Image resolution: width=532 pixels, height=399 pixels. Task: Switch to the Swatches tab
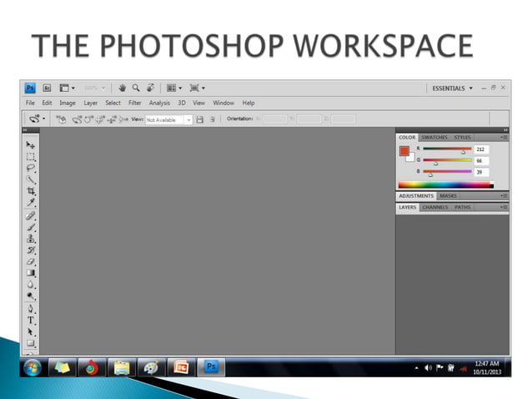[x=434, y=137]
